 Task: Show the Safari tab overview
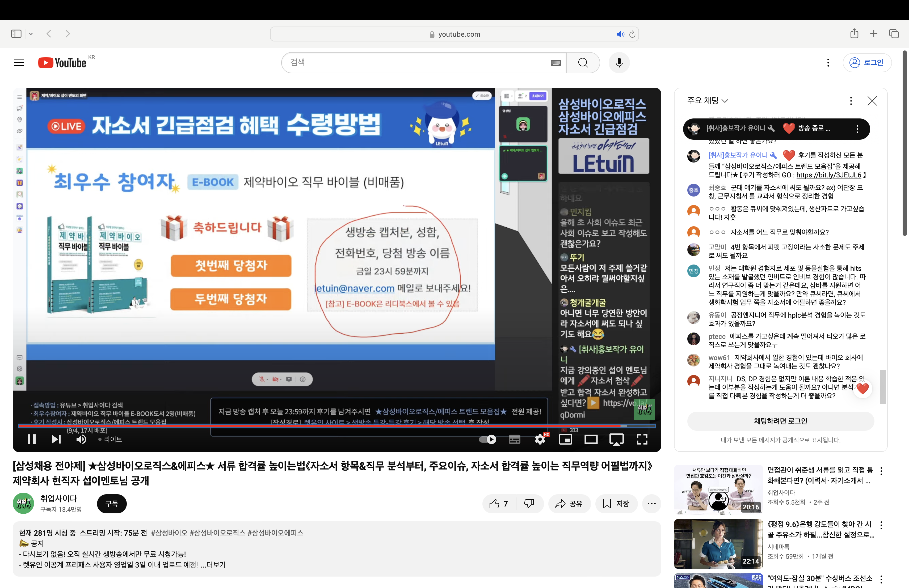pos(894,33)
